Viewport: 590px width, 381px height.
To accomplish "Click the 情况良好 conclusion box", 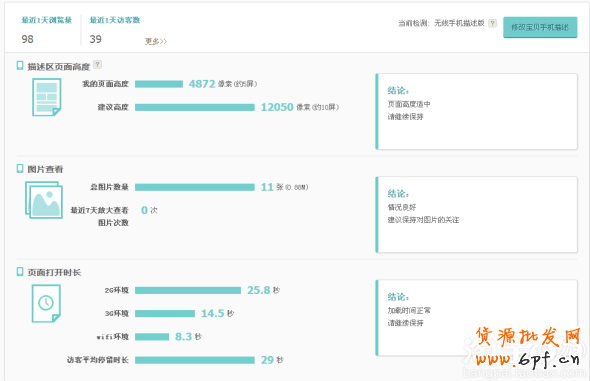I will click(x=476, y=214).
